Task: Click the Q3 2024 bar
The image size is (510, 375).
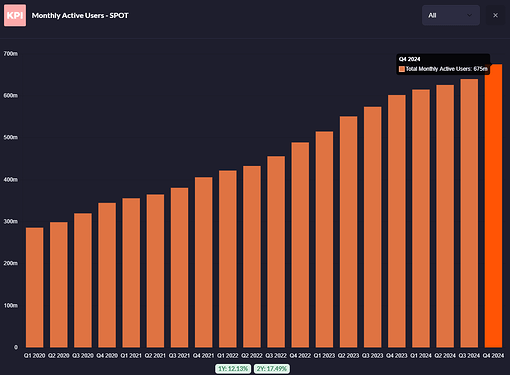Action: click(x=469, y=213)
